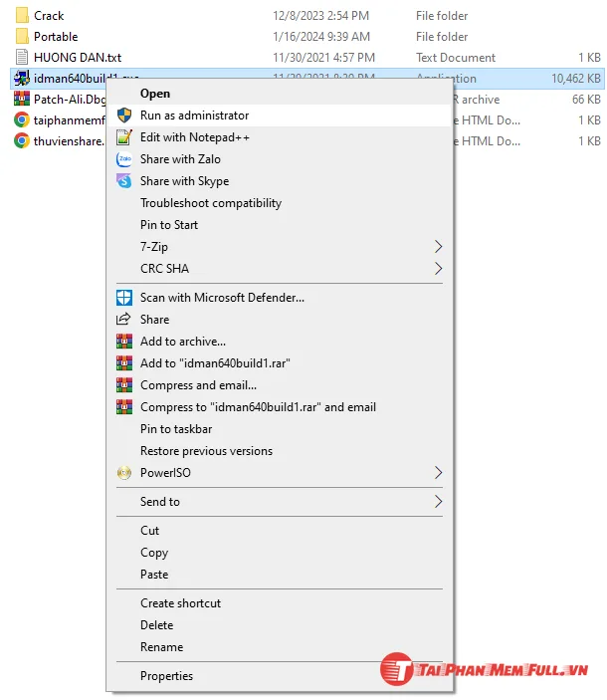Click the 10,462 KB size value
The height and width of the screenshot is (700, 607).
coord(576,79)
